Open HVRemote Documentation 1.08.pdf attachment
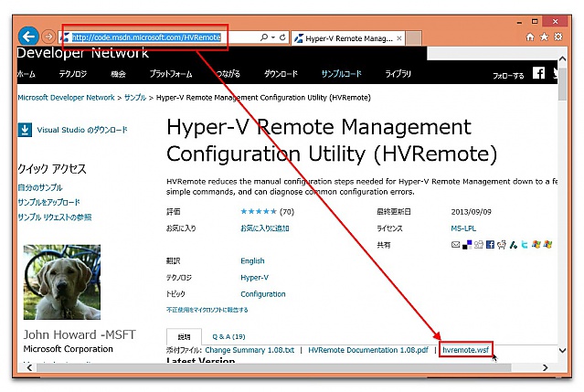584x392 pixels. [x=368, y=350]
